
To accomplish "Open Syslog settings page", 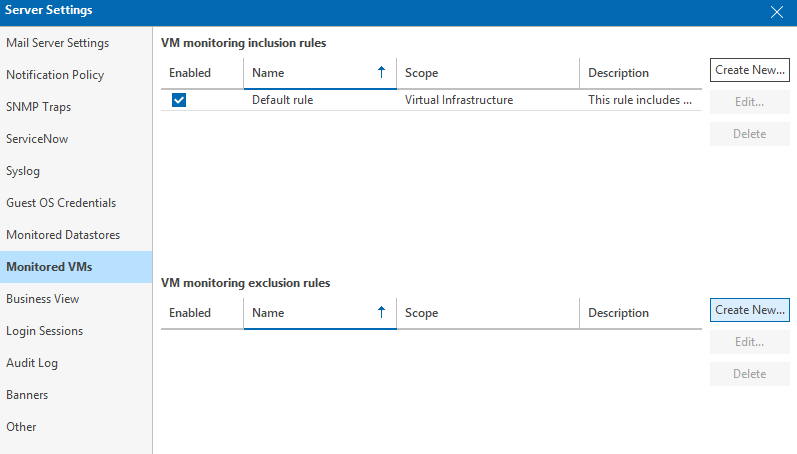I will (76, 171).
